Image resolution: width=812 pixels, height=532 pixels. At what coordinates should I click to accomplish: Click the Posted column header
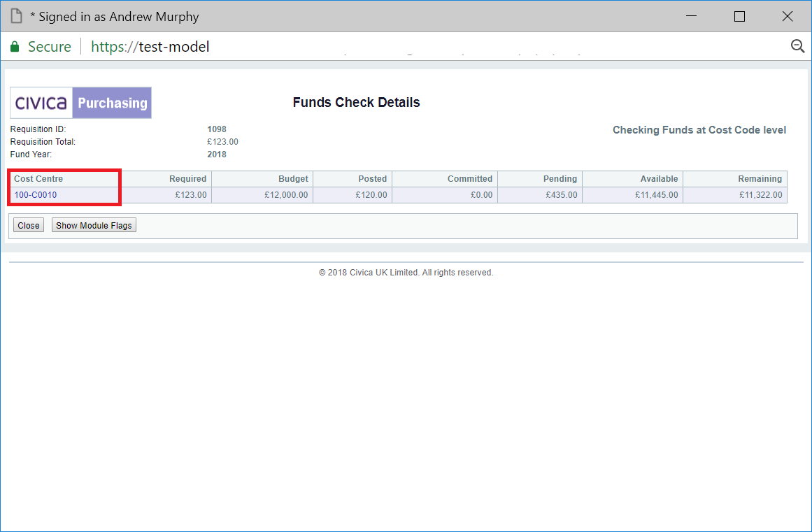[372, 179]
